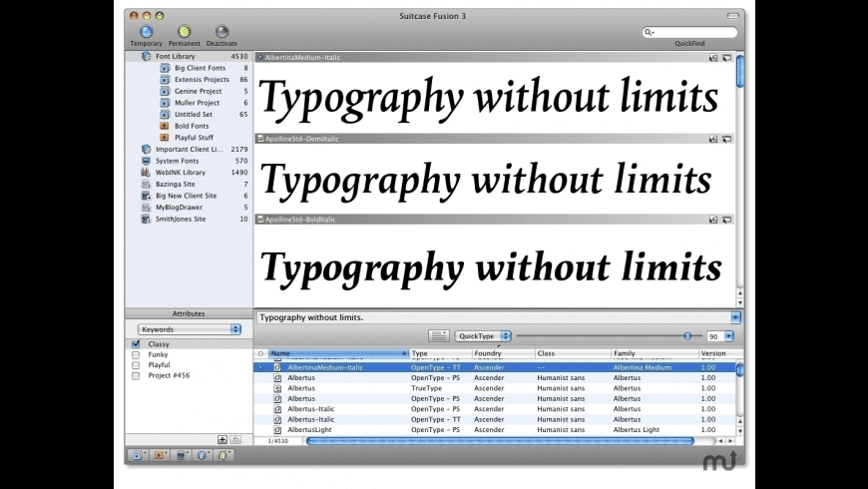The height and width of the screenshot is (489, 868).
Task: Sort fonts by the Foundry column
Action: 503,353
